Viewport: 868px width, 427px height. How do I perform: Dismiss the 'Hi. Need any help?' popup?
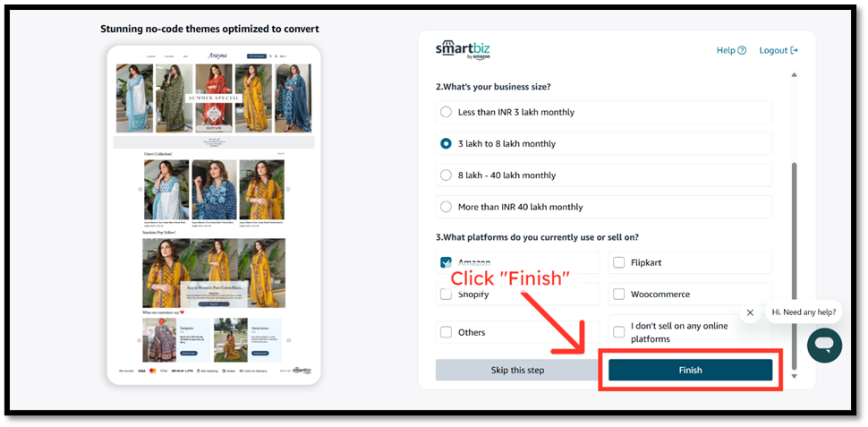click(750, 312)
